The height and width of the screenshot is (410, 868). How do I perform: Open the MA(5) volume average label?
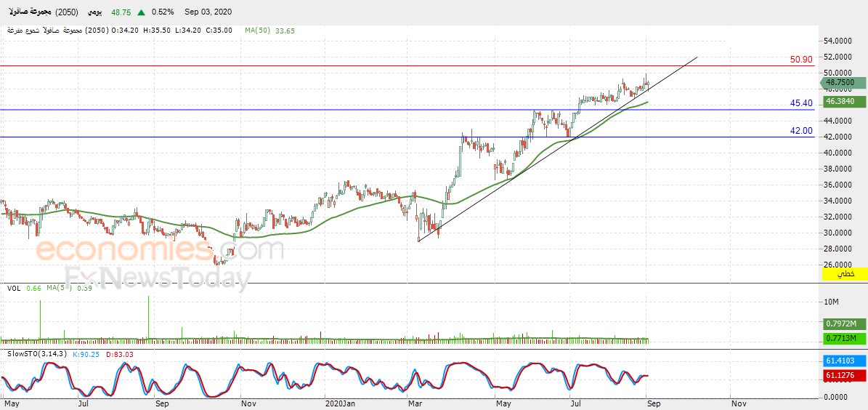click(x=54, y=289)
